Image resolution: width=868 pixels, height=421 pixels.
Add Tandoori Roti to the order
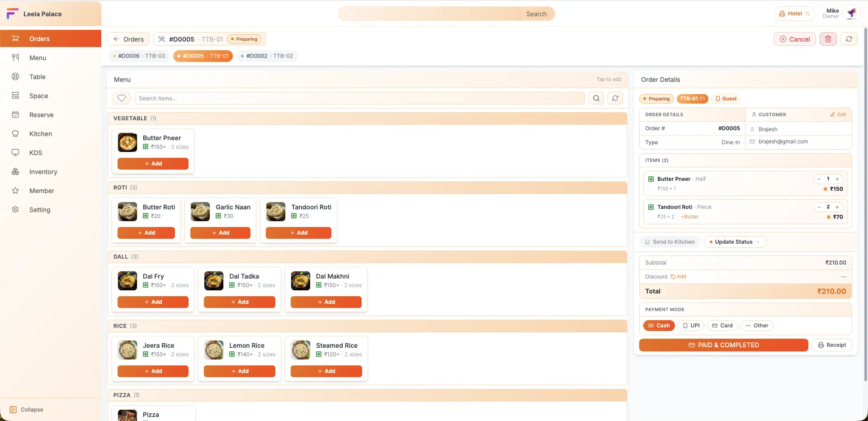point(298,232)
